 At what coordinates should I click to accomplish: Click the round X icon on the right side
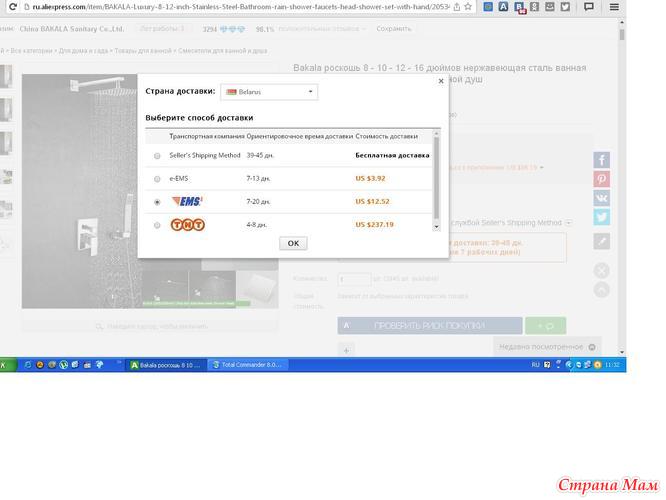pyautogui.click(x=601, y=271)
